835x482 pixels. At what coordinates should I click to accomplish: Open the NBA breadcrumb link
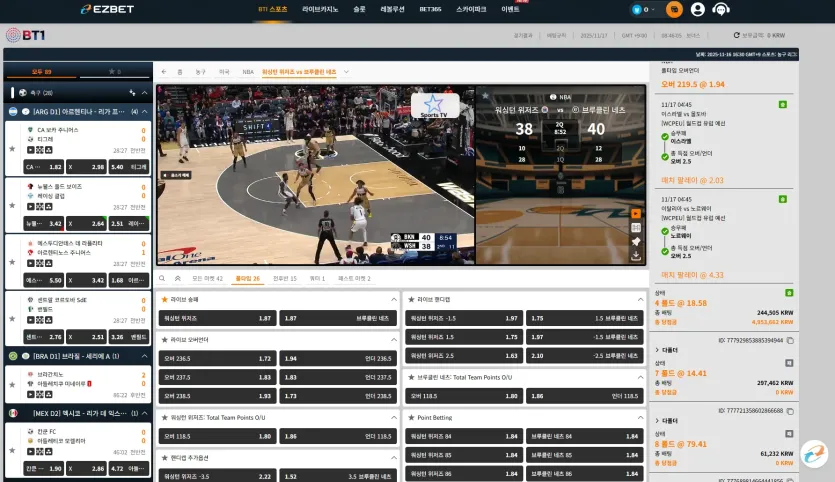[x=248, y=71]
